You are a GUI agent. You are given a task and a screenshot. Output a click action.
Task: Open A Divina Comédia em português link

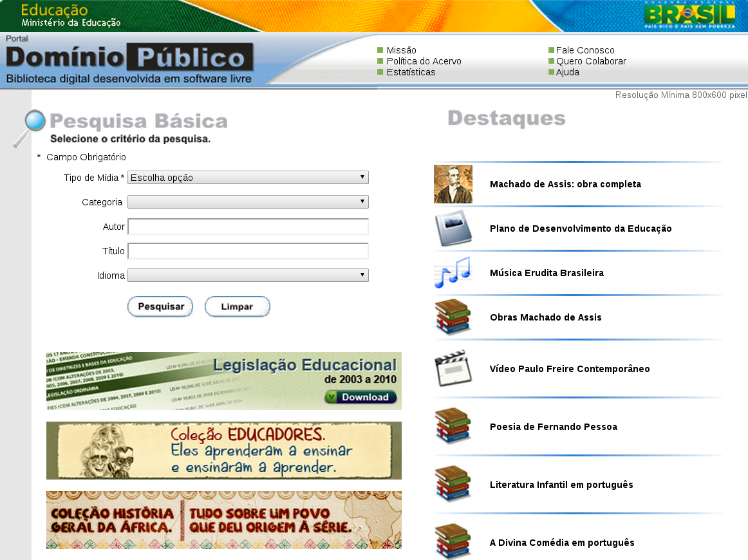(562, 543)
